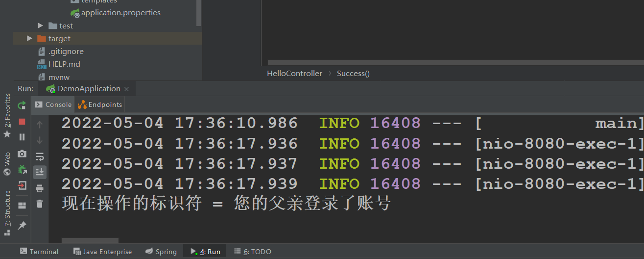Open the Spring tool window
The width and height of the screenshot is (644, 259).
tap(161, 252)
